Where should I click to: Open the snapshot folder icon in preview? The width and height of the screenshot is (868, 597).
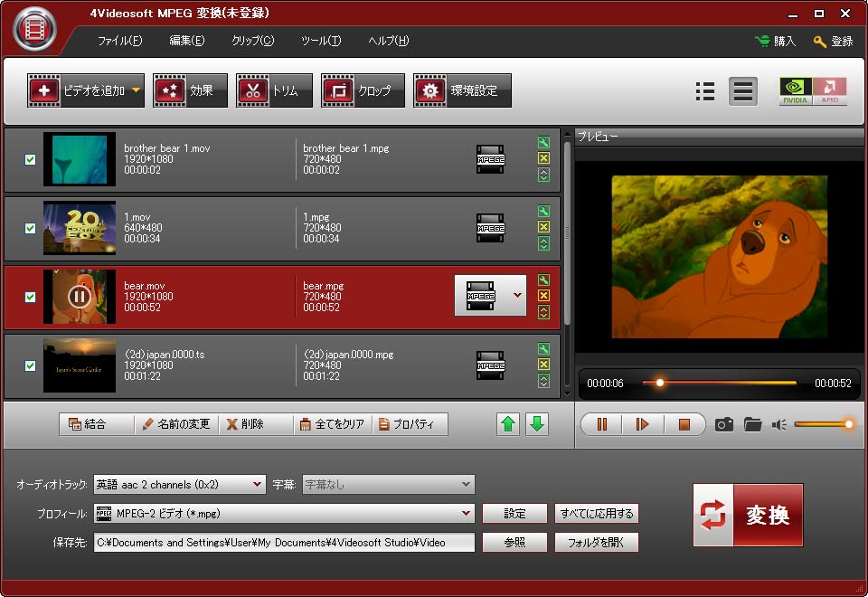point(752,424)
